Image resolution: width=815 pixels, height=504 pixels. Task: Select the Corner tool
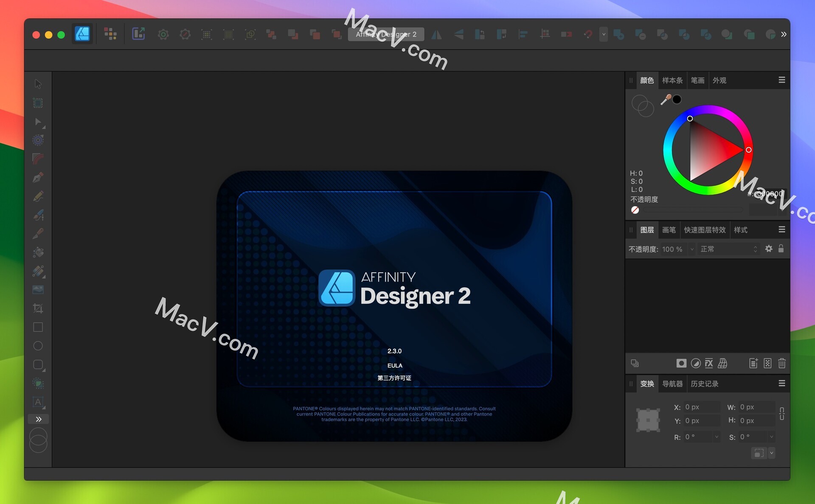(x=38, y=159)
